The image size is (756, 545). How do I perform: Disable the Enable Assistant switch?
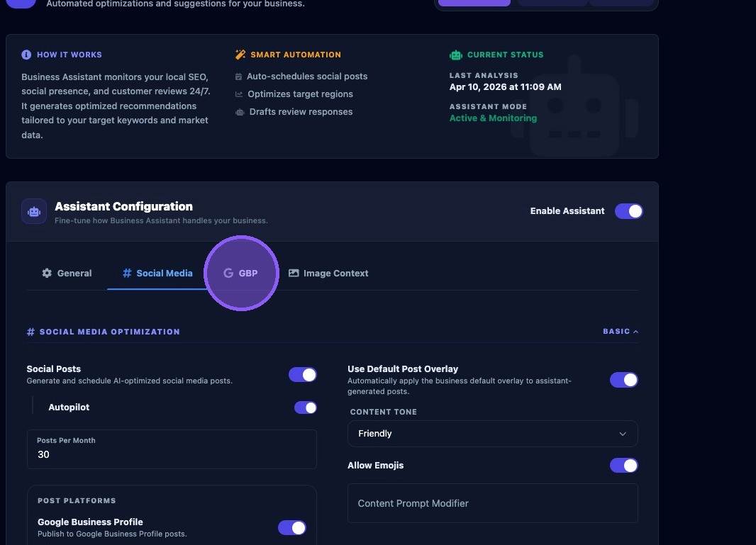pyautogui.click(x=629, y=211)
